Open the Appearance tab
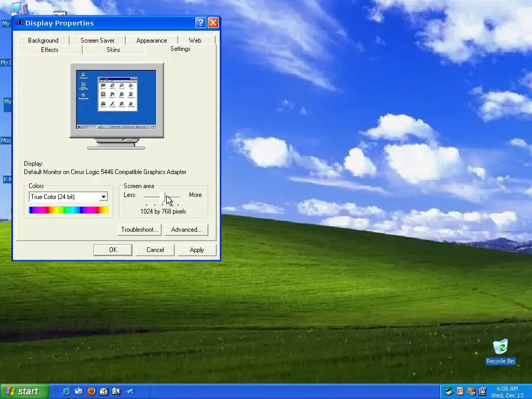Image resolution: width=532 pixels, height=399 pixels. (152, 41)
